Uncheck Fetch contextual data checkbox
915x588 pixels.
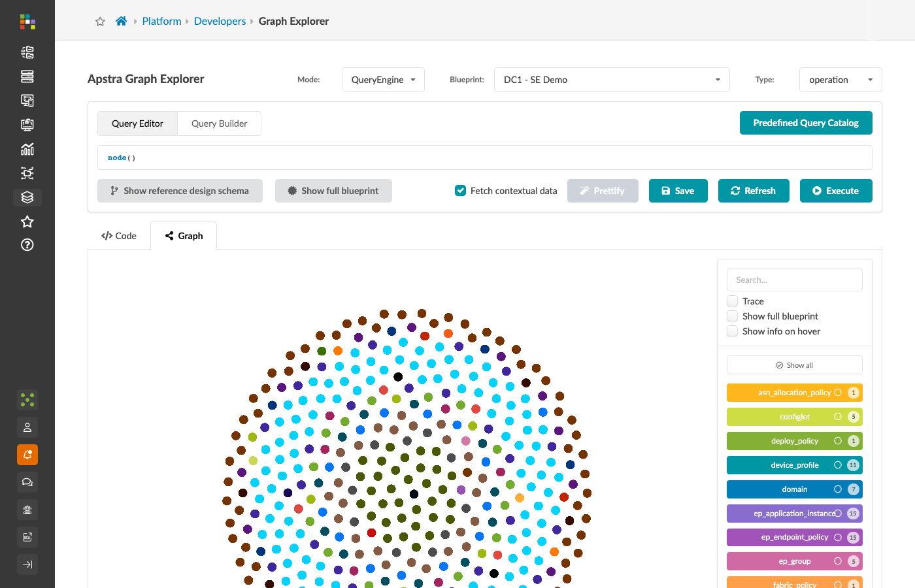coord(460,191)
